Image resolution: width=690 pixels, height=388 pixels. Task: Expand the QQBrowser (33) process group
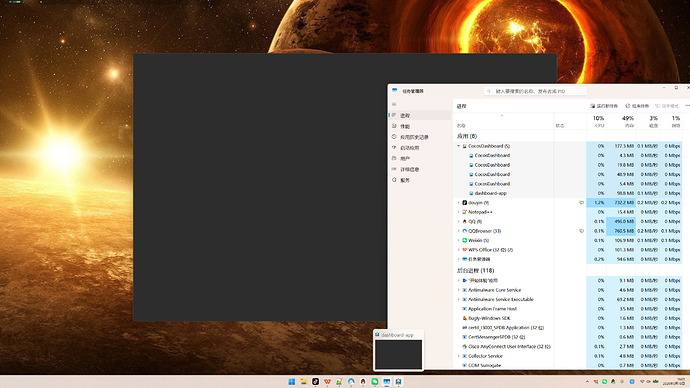click(x=459, y=231)
